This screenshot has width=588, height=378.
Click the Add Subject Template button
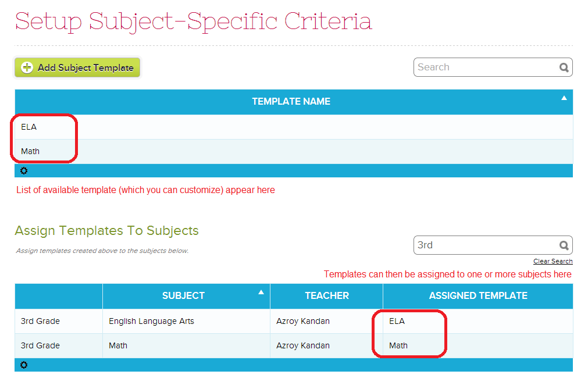[85, 67]
